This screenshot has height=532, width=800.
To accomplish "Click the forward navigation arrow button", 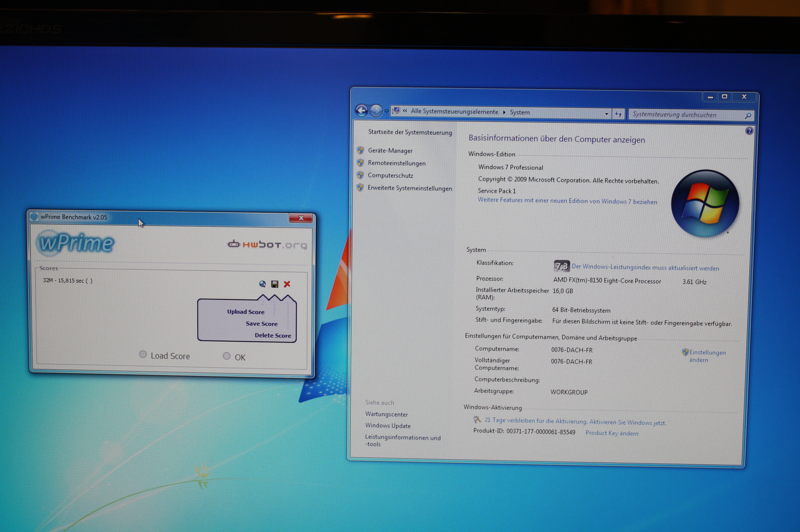I will (x=376, y=111).
